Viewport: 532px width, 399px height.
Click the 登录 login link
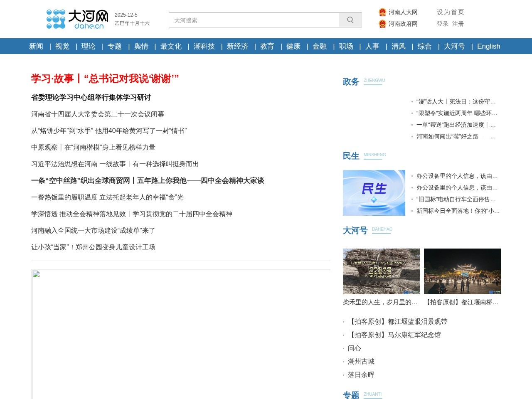[x=442, y=25]
